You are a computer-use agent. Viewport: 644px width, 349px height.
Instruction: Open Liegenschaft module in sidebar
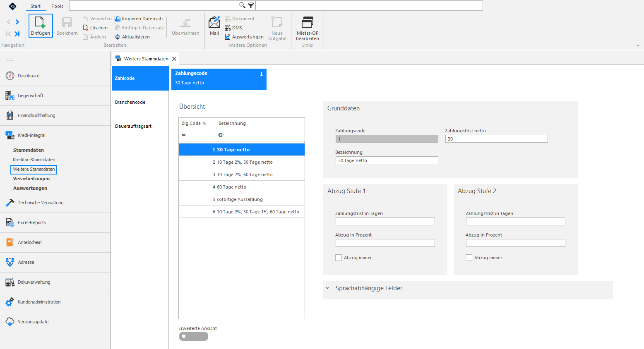coord(55,96)
